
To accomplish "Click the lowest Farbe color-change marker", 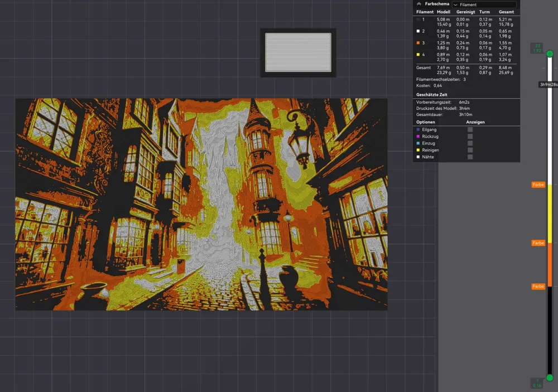I will [x=538, y=287].
